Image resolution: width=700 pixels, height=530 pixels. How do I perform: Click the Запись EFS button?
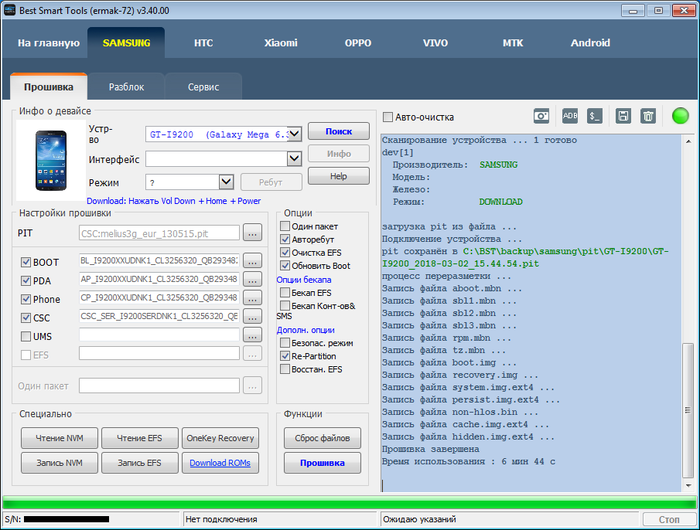point(140,463)
